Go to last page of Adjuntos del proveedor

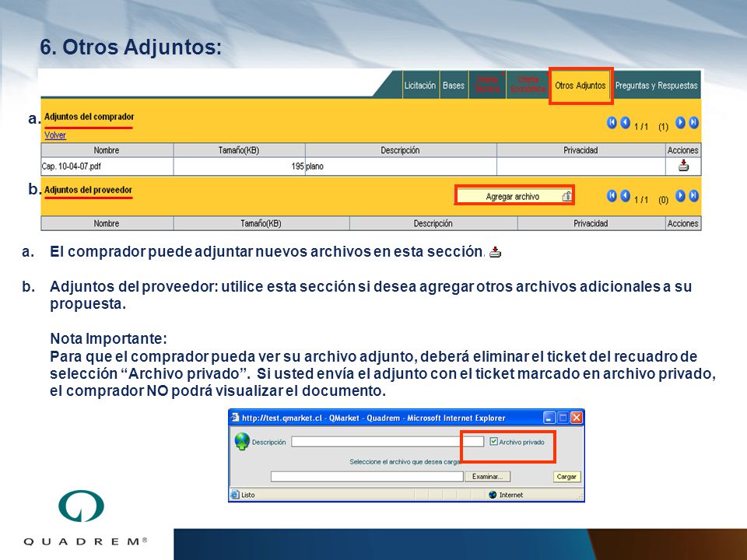click(x=693, y=196)
